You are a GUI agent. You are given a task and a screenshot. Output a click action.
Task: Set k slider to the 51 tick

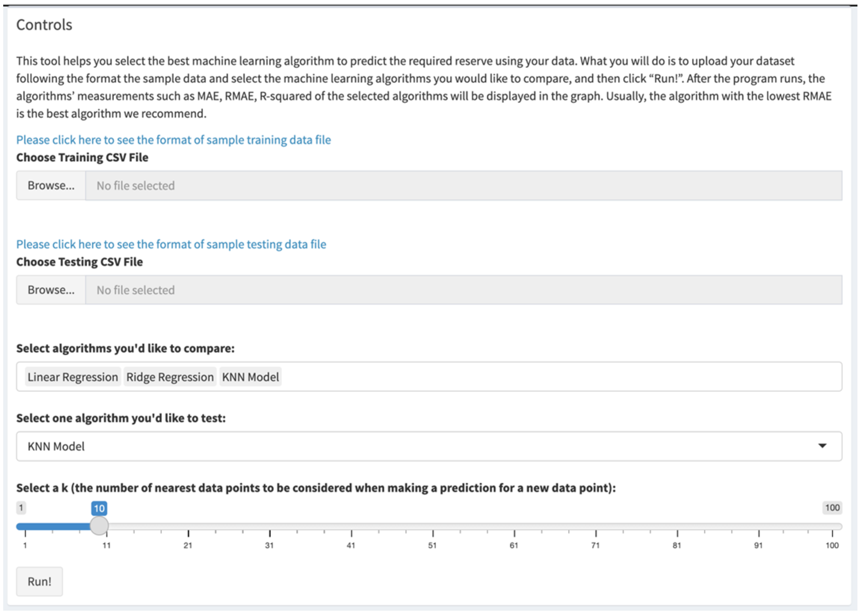coord(433,526)
